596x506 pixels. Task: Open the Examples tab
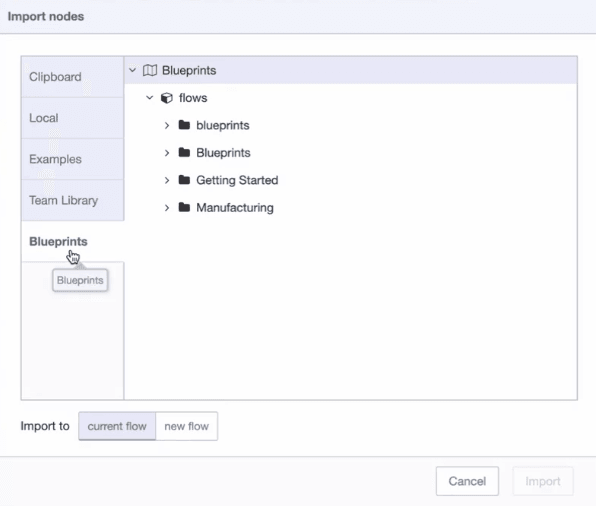pos(73,159)
